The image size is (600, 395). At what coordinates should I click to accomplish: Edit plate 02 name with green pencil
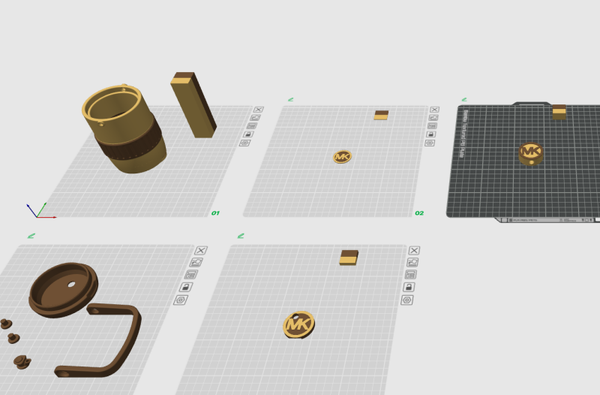pos(290,100)
